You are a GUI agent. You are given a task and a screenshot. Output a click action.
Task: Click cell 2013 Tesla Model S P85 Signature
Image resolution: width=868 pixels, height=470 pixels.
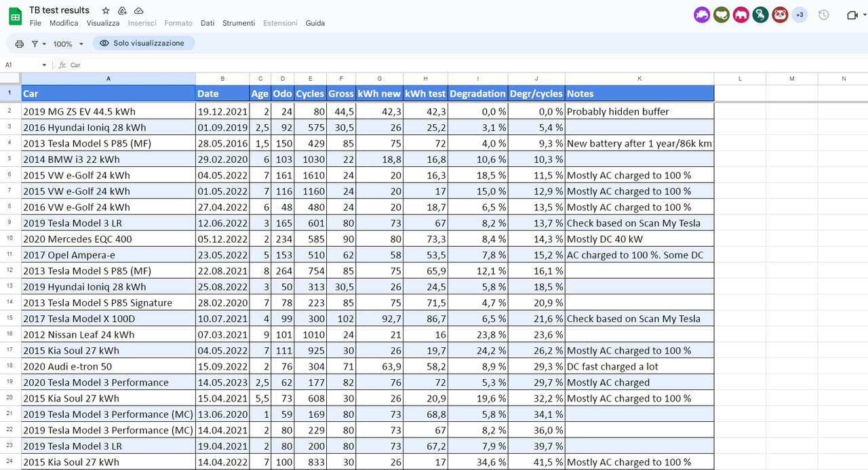pos(108,302)
